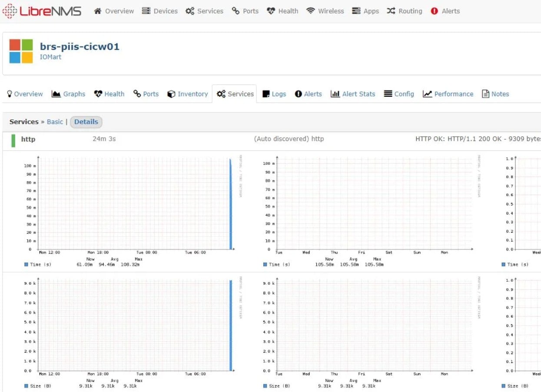
Task: Click the http service name
Action: 28,139
